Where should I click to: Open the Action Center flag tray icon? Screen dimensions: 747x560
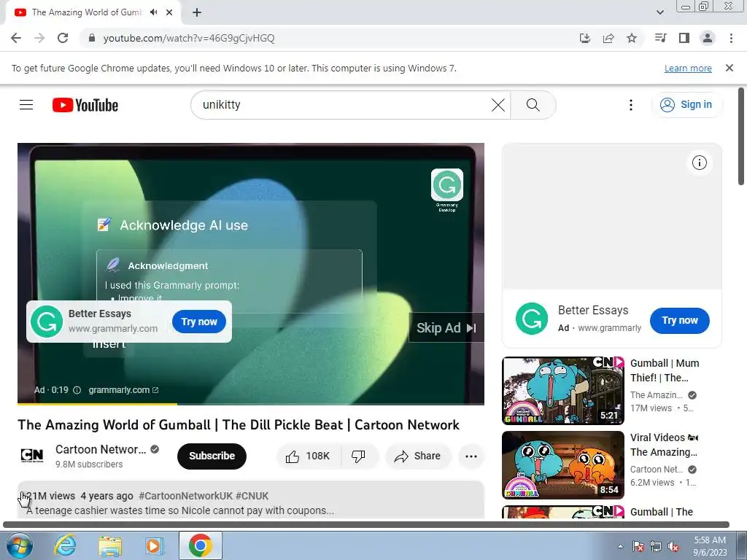[638, 546]
